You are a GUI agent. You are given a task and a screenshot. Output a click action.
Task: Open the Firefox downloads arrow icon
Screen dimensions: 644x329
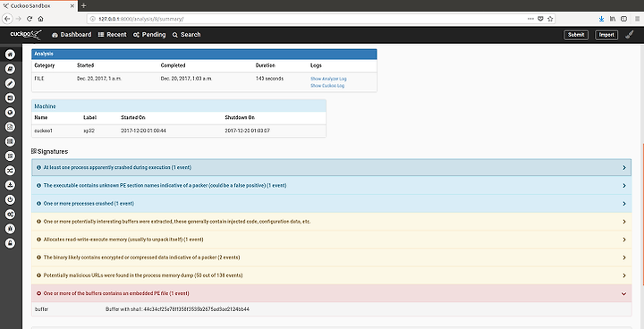point(601,19)
